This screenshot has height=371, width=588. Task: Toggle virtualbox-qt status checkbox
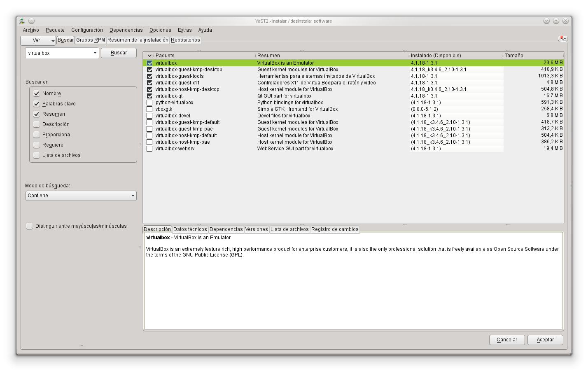pyautogui.click(x=149, y=96)
